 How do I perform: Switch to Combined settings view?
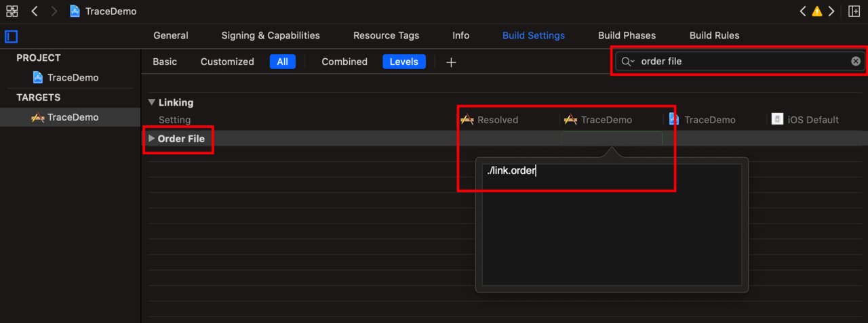[344, 62]
